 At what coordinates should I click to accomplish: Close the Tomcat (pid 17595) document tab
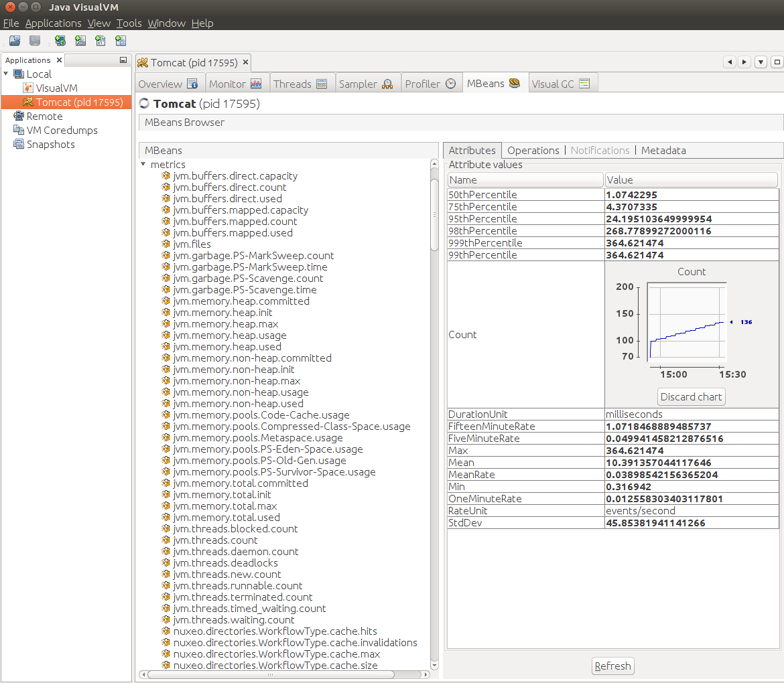click(245, 62)
